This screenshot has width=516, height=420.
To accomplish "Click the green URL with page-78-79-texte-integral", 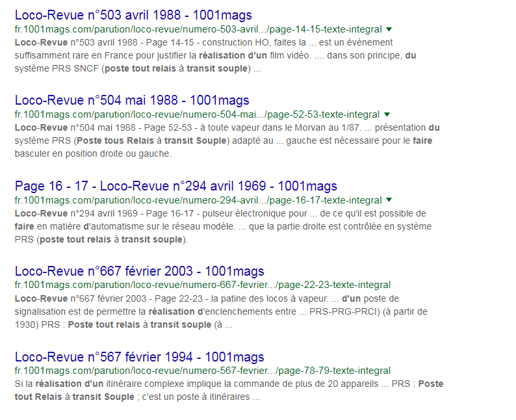I will (202, 371).
